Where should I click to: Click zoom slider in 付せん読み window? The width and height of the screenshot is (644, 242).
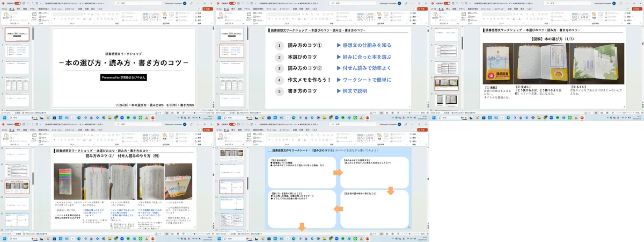[196, 234]
